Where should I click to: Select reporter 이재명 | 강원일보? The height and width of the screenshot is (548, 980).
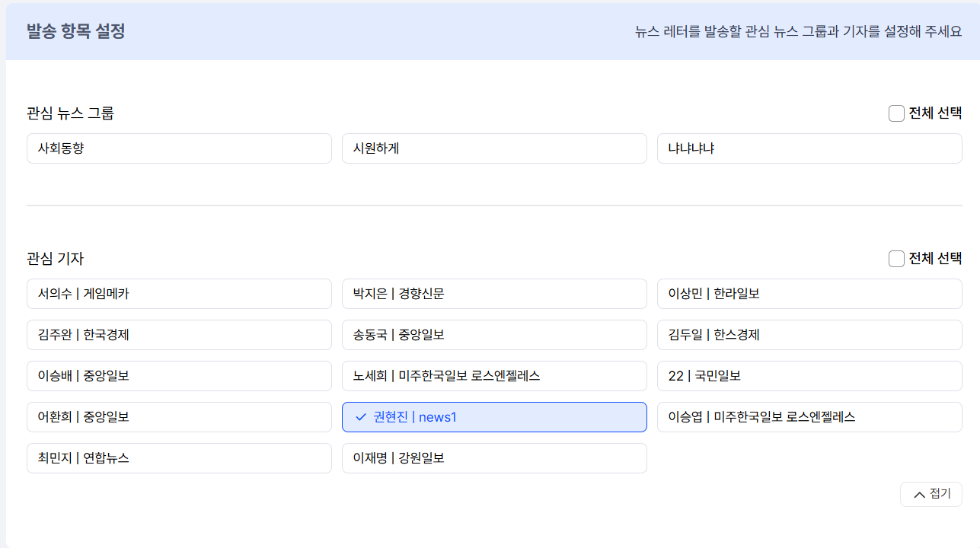(x=494, y=458)
